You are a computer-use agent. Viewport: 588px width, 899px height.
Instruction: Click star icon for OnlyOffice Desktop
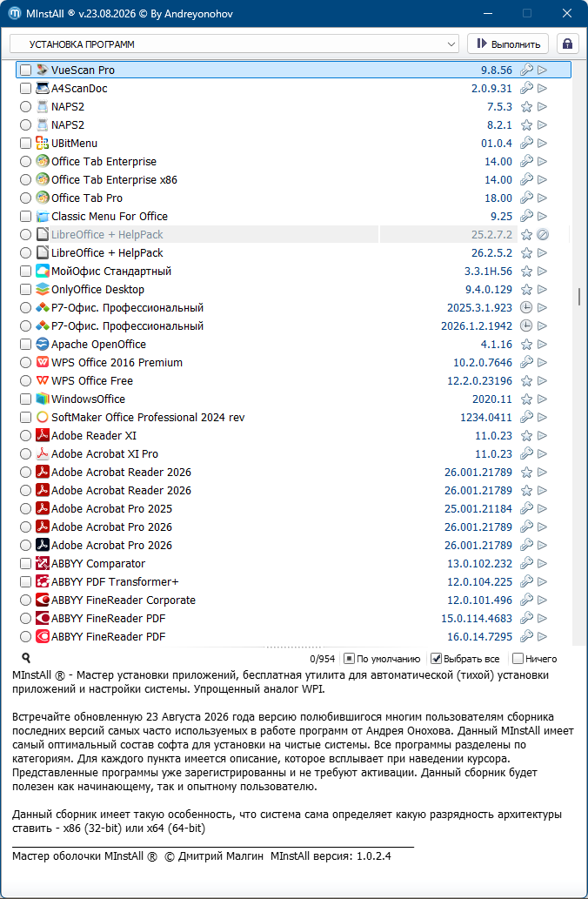[526, 290]
